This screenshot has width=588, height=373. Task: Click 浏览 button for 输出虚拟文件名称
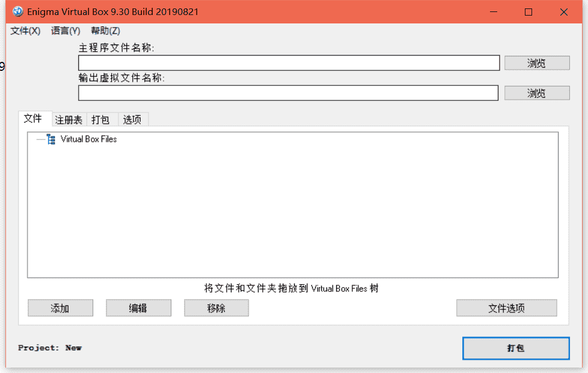click(x=537, y=93)
